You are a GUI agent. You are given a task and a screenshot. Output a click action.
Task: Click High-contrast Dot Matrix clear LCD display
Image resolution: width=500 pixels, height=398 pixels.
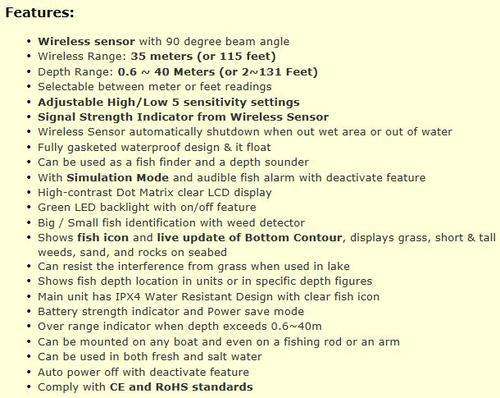[155, 192]
